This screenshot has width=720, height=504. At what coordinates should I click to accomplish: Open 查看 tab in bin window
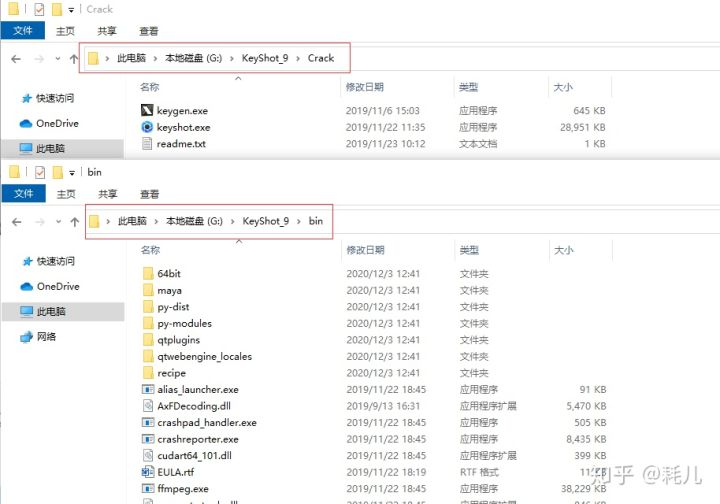(150, 194)
